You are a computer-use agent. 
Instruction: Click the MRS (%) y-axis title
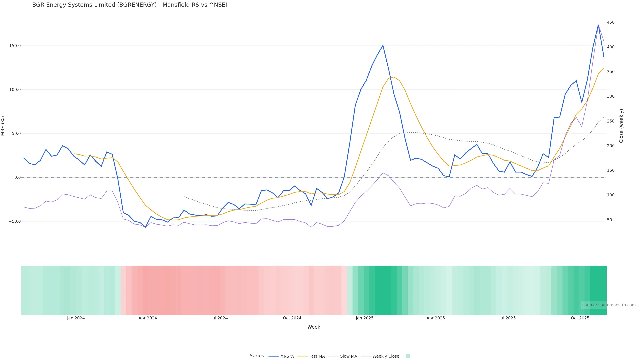(x=3, y=126)
